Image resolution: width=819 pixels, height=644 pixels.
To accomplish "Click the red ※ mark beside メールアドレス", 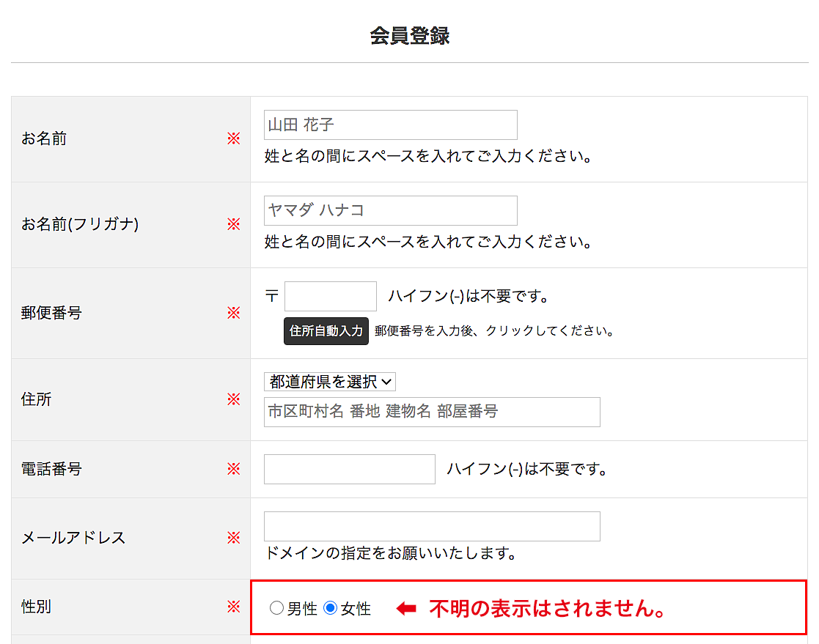I will [233, 538].
